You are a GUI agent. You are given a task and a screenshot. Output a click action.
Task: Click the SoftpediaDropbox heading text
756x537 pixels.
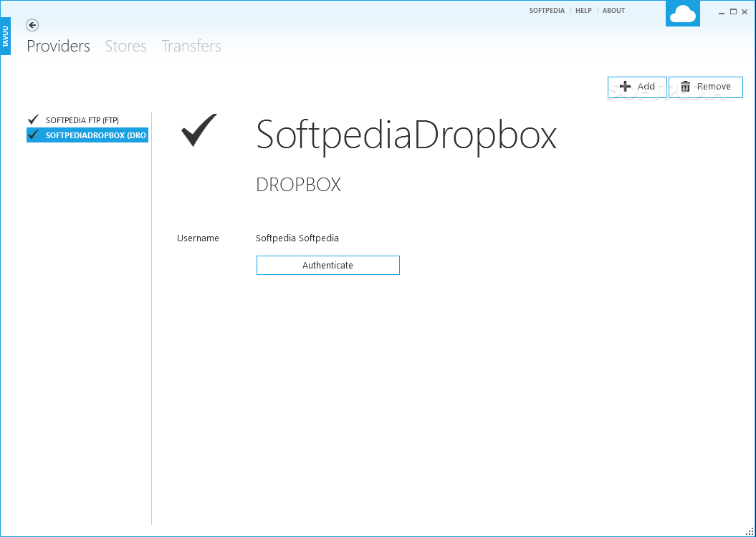406,136
